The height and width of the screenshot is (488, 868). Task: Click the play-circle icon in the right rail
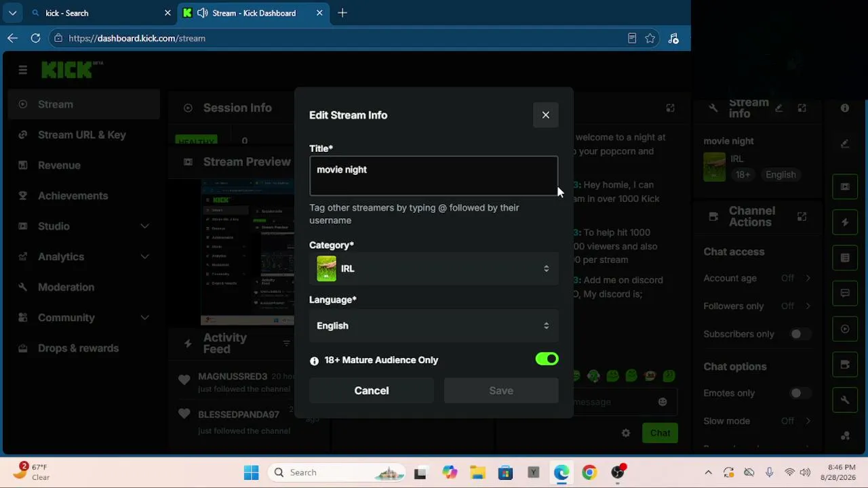pos(845,329)
